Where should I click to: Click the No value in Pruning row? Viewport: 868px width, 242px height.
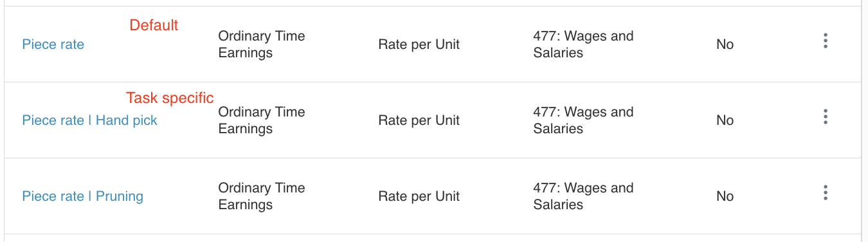(x=725, y=196)
